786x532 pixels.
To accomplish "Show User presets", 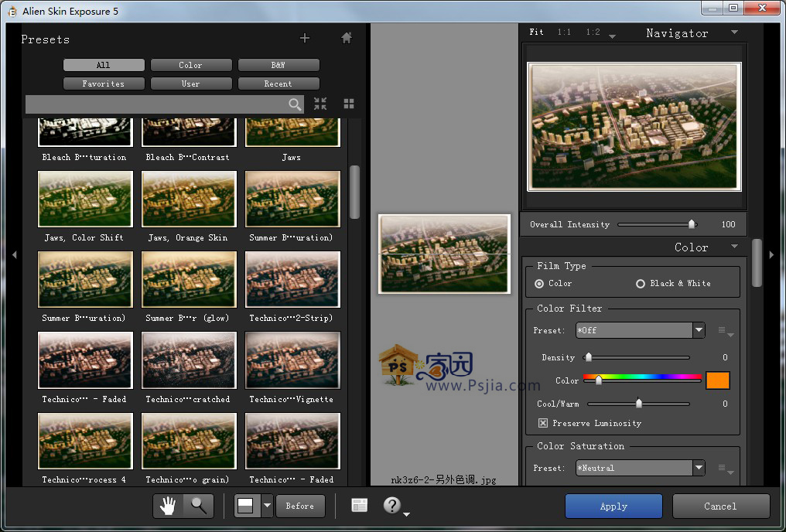I will [191, 84].
